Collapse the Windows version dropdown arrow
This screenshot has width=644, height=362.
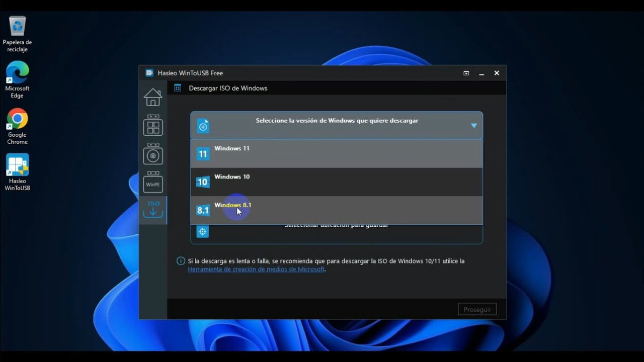coord(473,126)
